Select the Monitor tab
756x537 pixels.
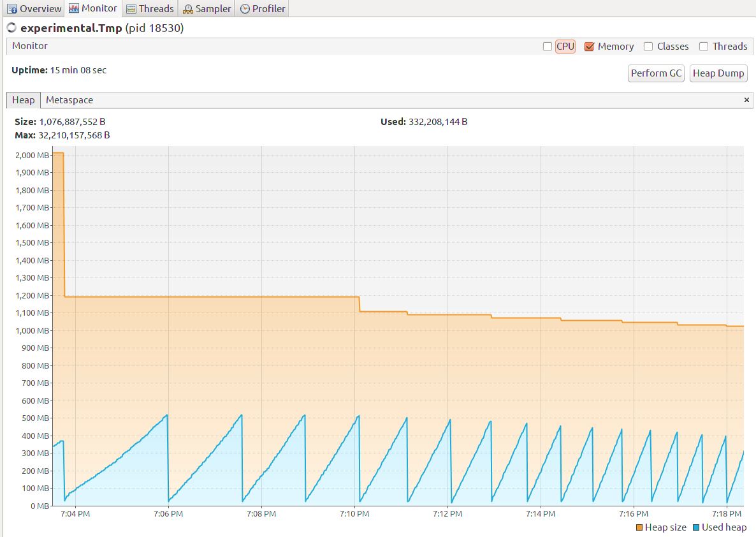point(93,8)
